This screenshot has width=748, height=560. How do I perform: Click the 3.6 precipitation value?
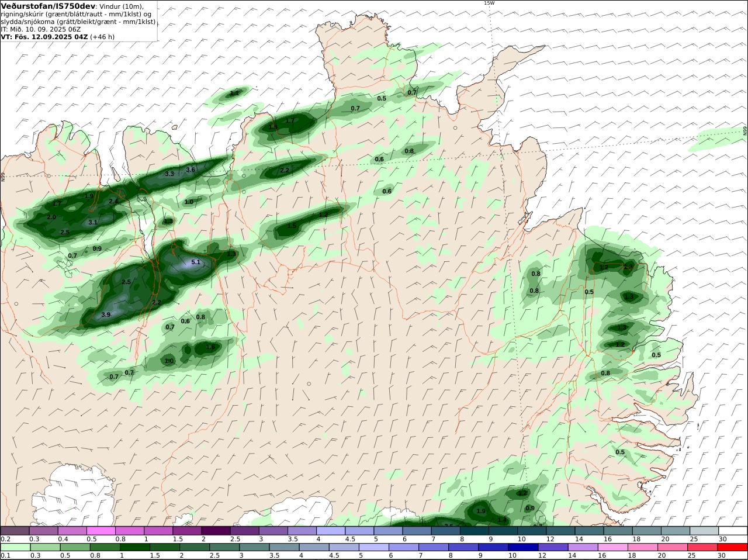tap(191, 170)
